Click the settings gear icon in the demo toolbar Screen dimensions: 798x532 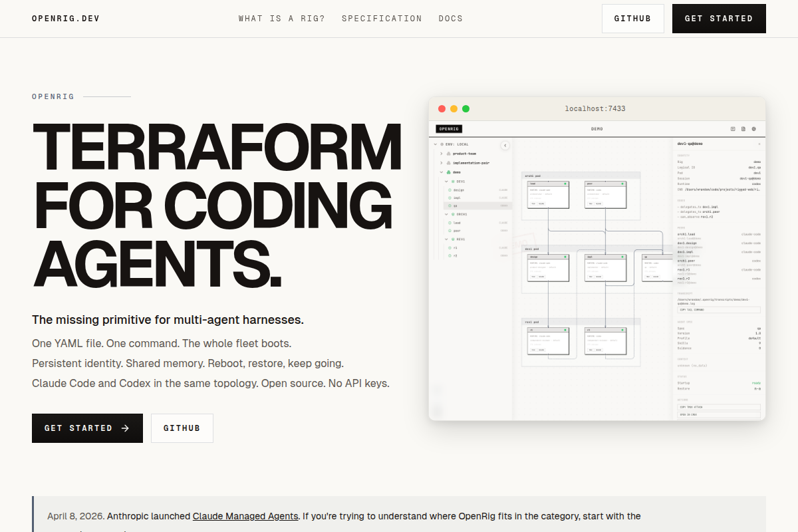point(753,129)
